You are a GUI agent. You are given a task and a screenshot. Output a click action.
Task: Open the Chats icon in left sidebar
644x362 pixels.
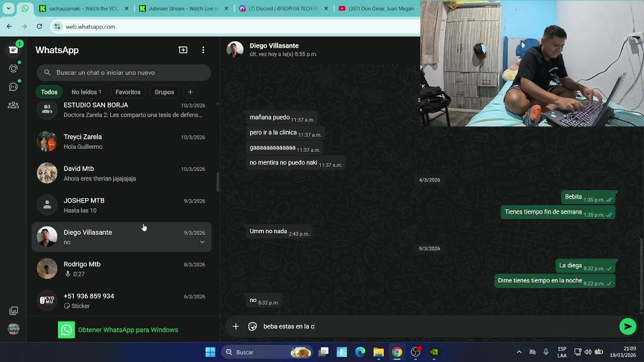(14, 50)
